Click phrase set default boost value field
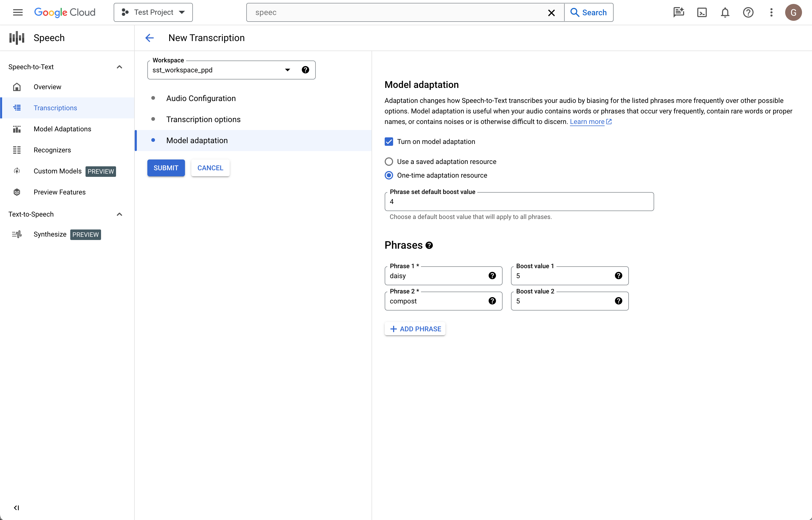 click(519, 202)
